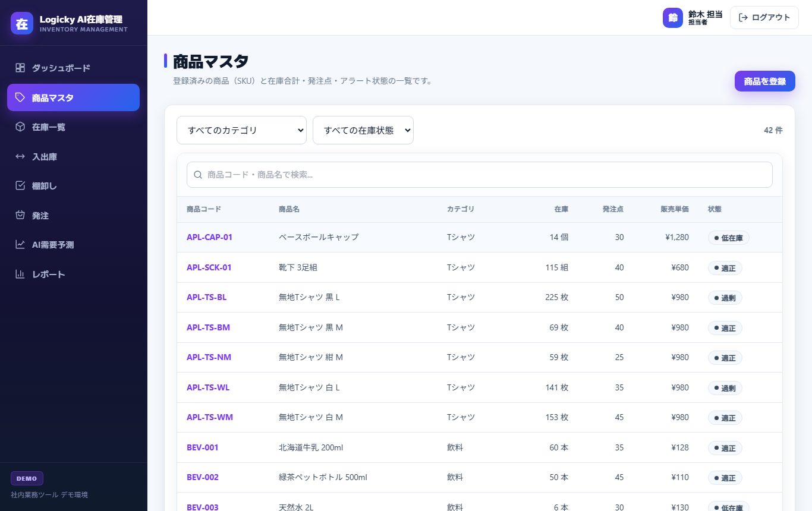Click the 商品コード column header
The image size is (812, 511).
[204, 209]
